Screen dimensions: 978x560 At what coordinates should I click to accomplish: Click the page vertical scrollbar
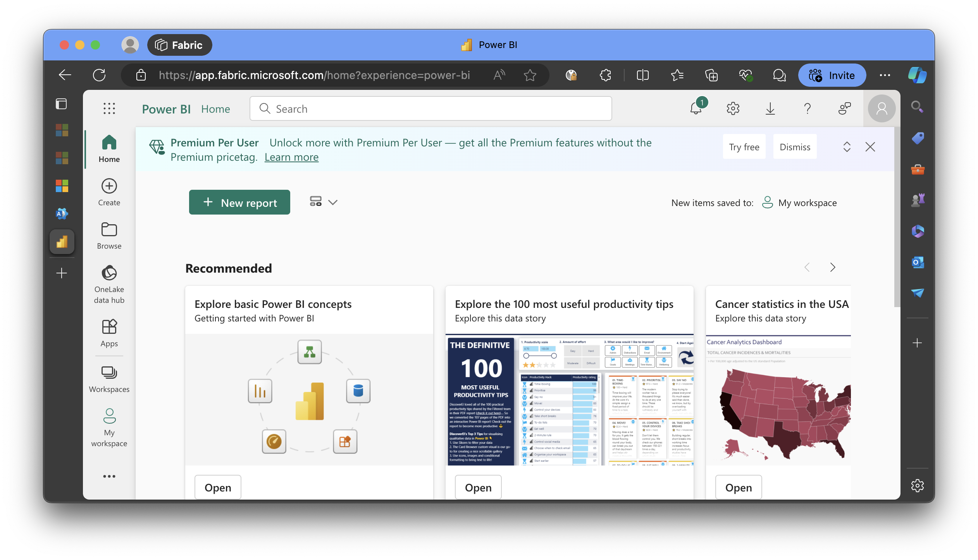pyautogui.click(x=897, y=217)
